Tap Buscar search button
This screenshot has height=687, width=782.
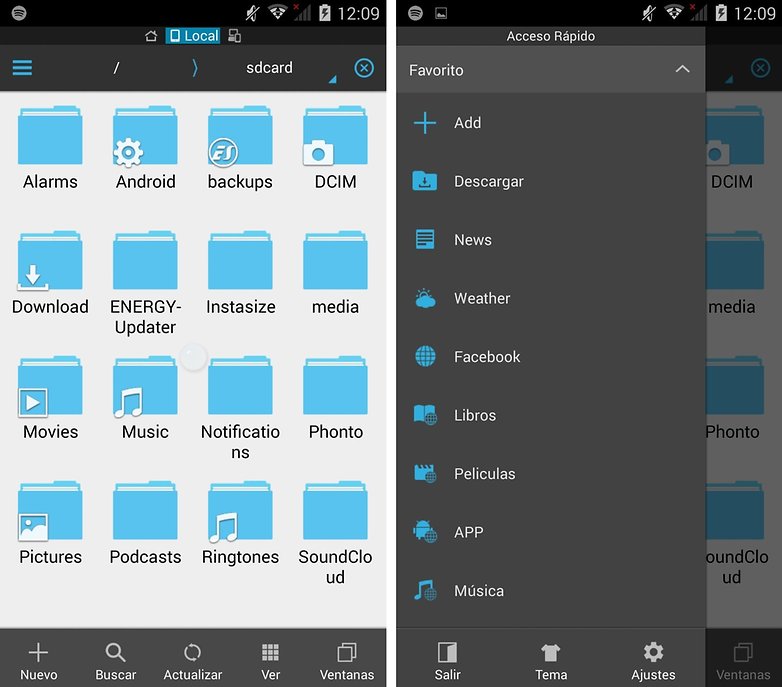tap(115, 661)
